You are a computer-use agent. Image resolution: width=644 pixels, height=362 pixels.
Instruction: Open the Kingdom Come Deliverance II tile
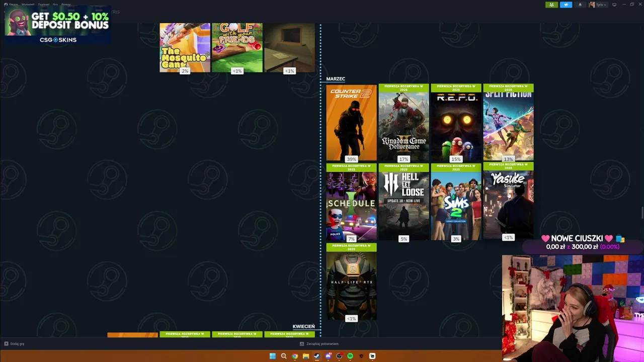coord(404,123)
